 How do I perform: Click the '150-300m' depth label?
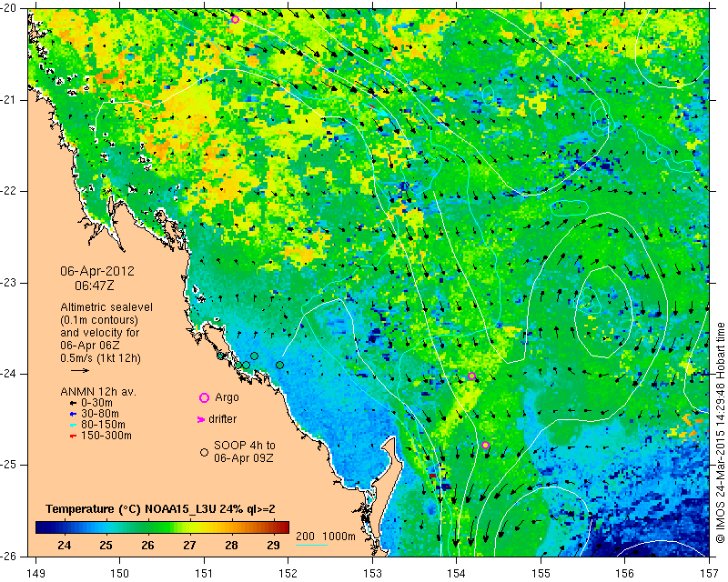click(x=106, y=436)
